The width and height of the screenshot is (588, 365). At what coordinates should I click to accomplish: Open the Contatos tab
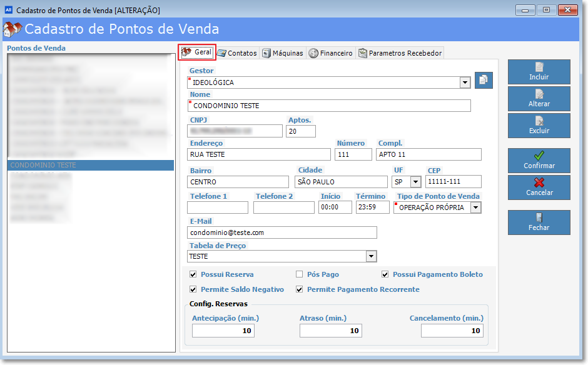tap(237, 53)
